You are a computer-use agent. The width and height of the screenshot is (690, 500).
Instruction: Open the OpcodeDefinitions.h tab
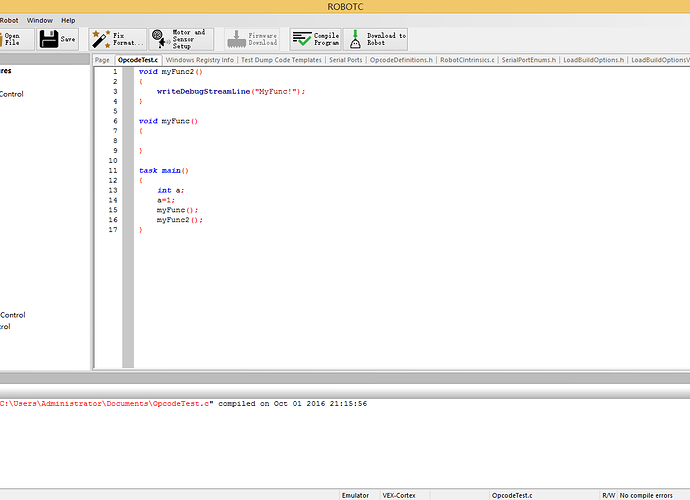click(x=401, y=60)
